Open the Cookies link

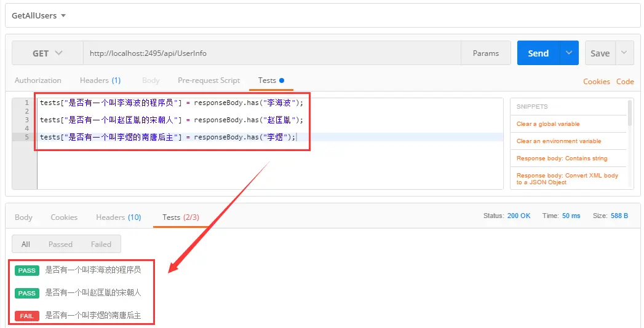tap(597, 82)
